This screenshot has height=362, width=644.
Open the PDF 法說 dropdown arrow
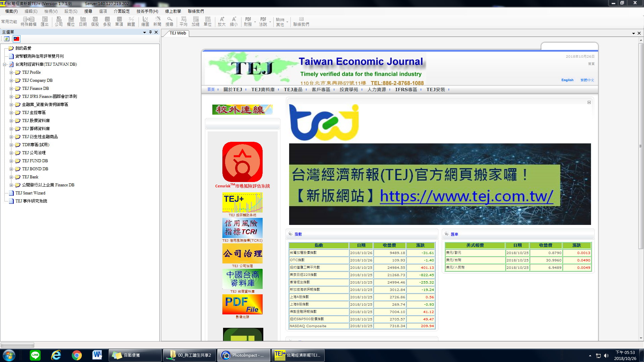click(x=270, y=22)
